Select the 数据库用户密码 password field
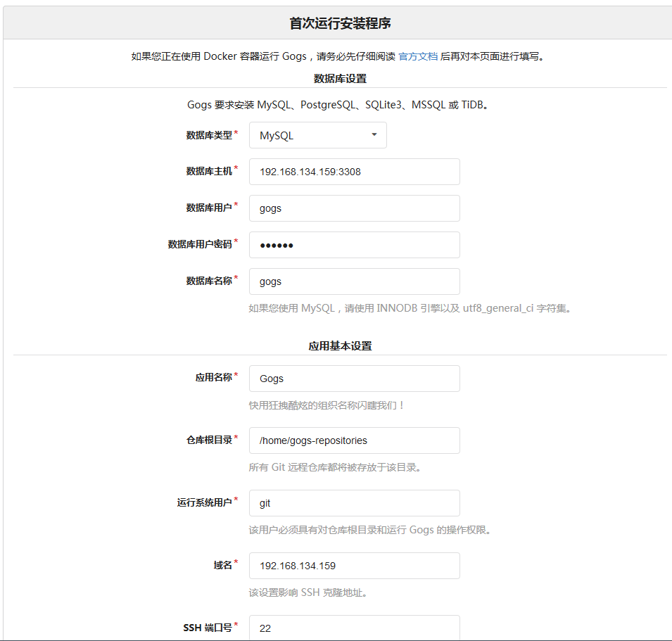The height and width of the screenshot is (641, 672). click(355, 245)
